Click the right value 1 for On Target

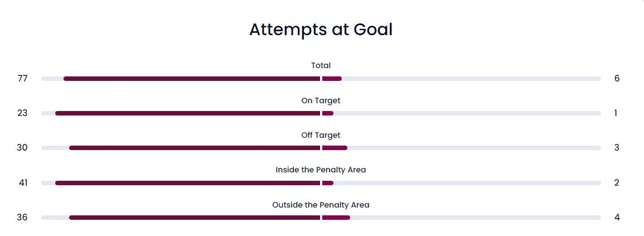[616, 113]
